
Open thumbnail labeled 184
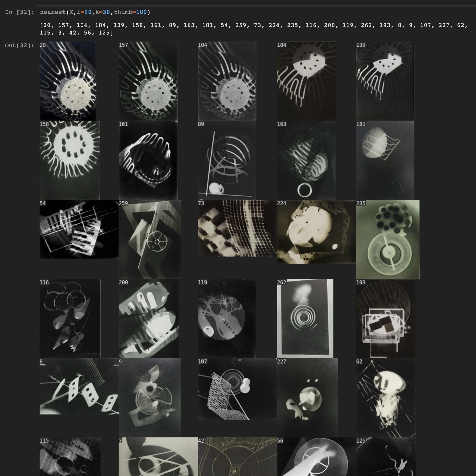pos(306,81)
